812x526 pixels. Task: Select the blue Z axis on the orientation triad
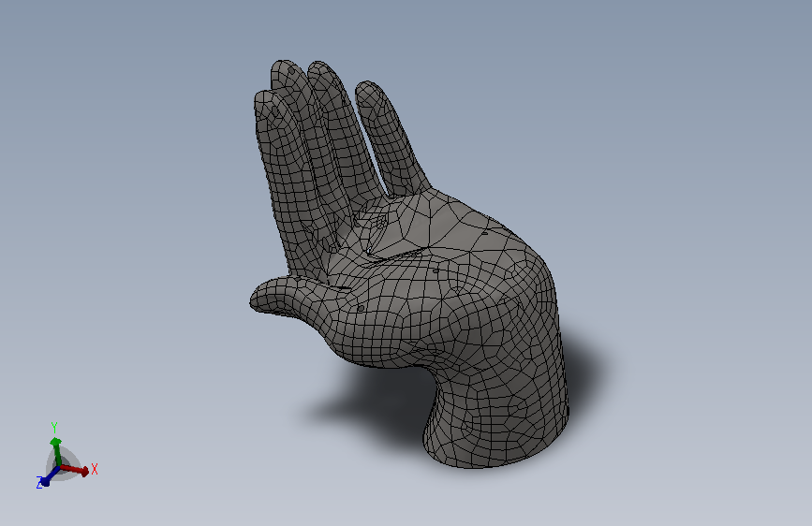(x=50, y=476)
